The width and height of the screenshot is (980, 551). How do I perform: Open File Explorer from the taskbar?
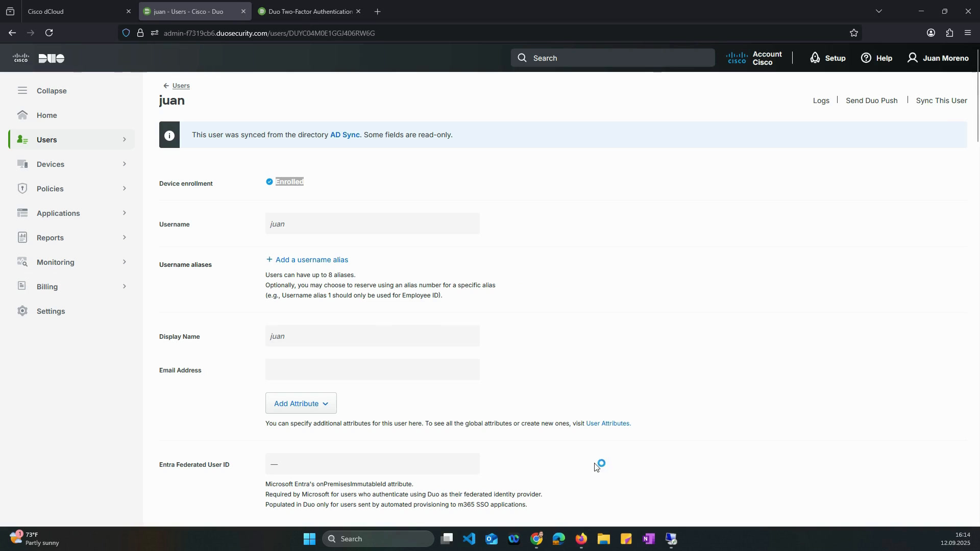point(604,539)
